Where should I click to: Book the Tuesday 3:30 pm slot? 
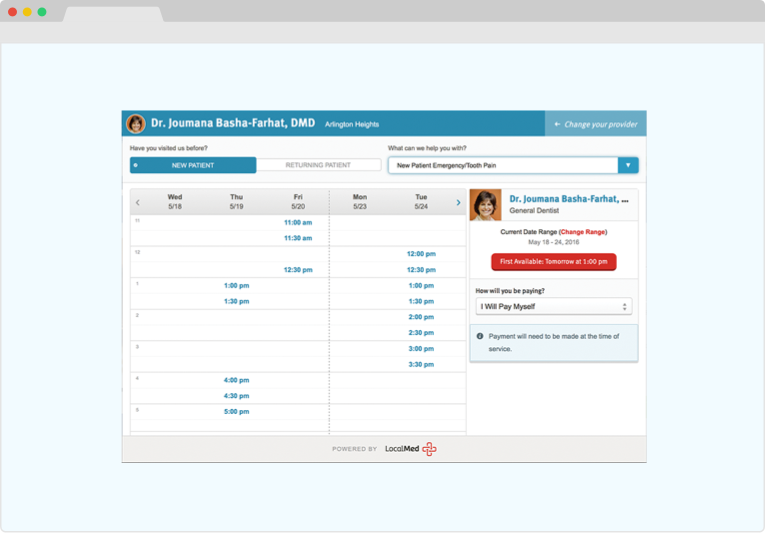coord(421,364)
